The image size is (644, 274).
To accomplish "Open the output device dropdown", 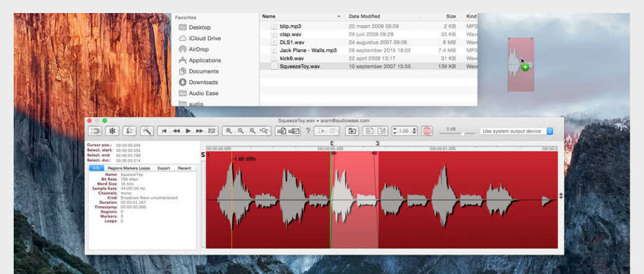I will pos(516,131).
